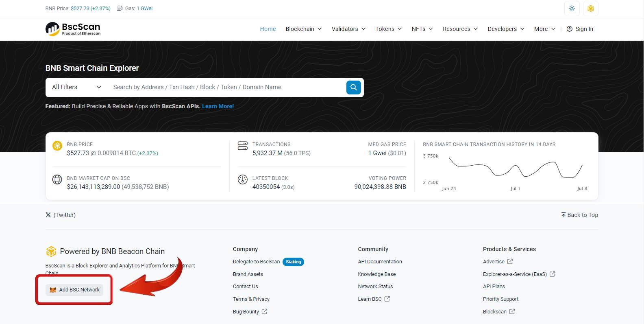This screenshot has width=644, height=324.
Task: Open the 5,932.37 M transactions link
Action: (267, 153)
